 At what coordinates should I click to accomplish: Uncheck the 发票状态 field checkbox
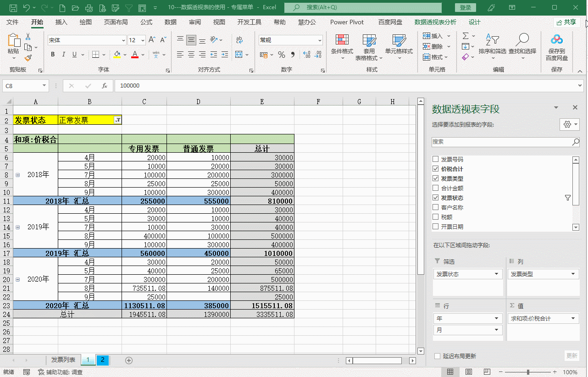pyautogui.click(x=436, y=198)
